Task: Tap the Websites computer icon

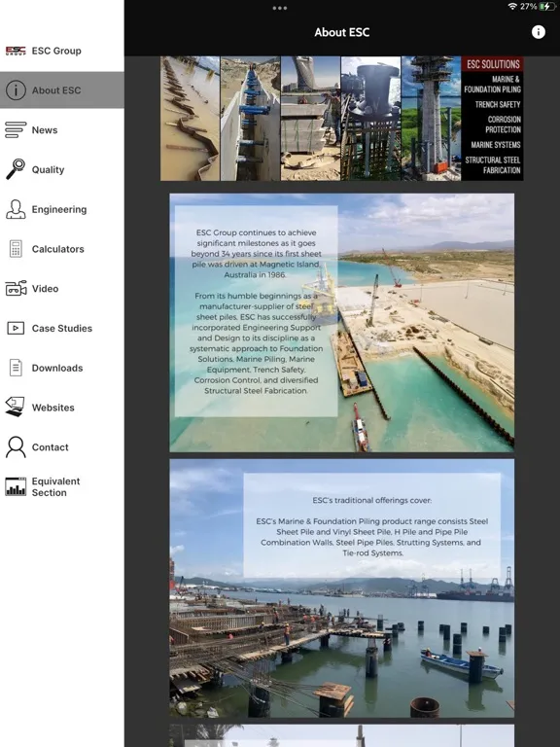Action: pos(16,408)
